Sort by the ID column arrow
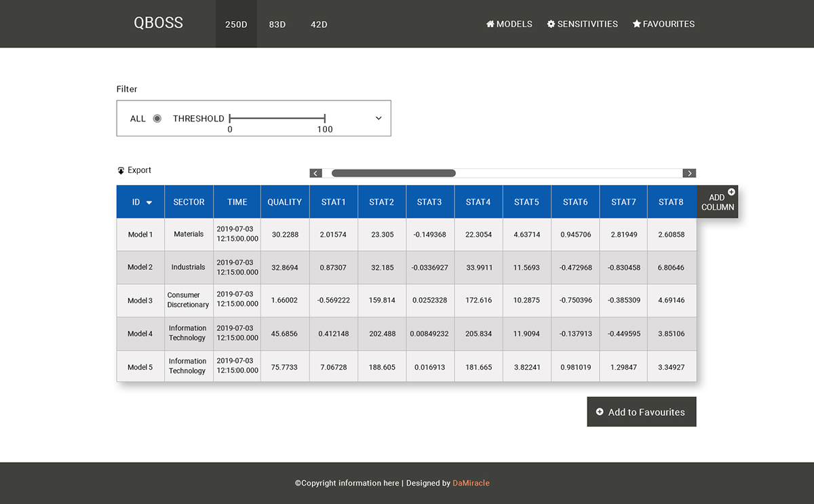The width and height of the screenshot is (814, 504). click(149, 203)
